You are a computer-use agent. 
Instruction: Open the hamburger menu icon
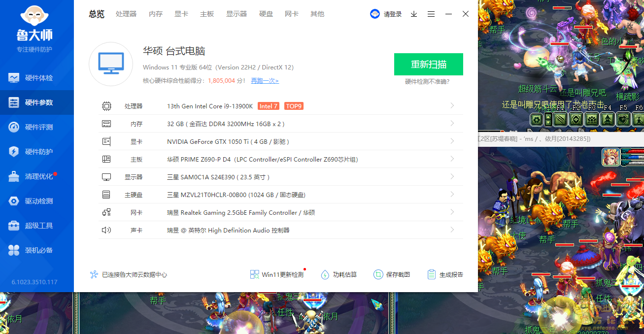(431, 14)
